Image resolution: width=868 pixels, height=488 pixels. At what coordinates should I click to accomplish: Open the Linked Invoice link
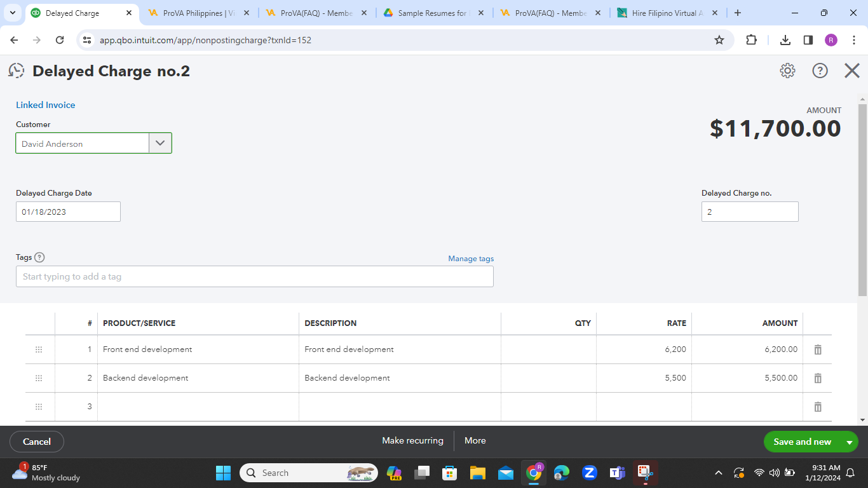coord(46,105)
